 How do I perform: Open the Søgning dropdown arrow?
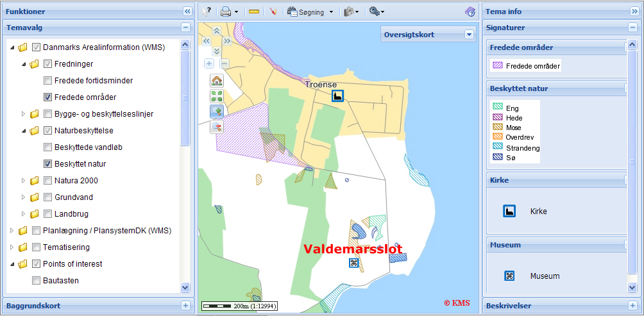[331, 12]
